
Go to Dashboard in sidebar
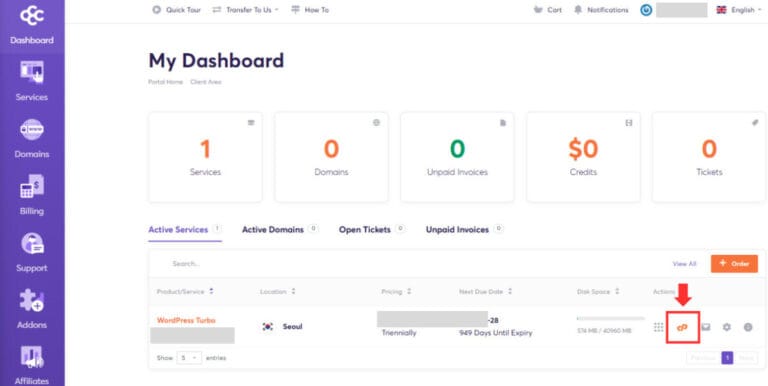pos(32,40)
